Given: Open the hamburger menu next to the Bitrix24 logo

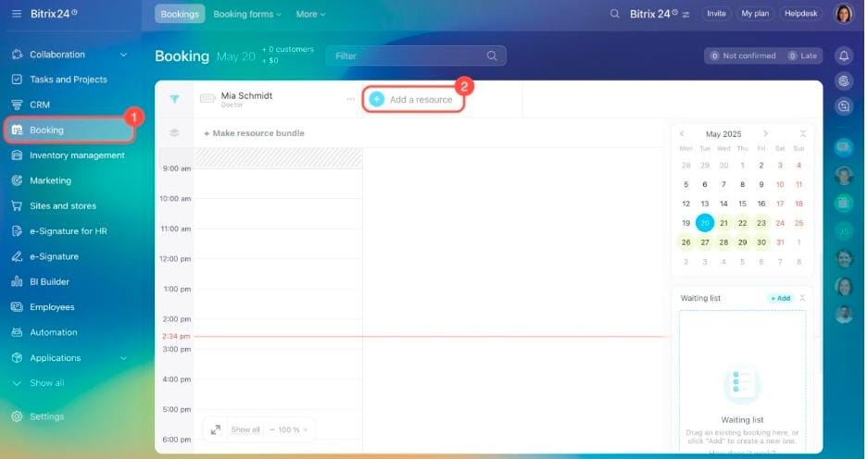Looking at the screenshot, I should 17,14.
